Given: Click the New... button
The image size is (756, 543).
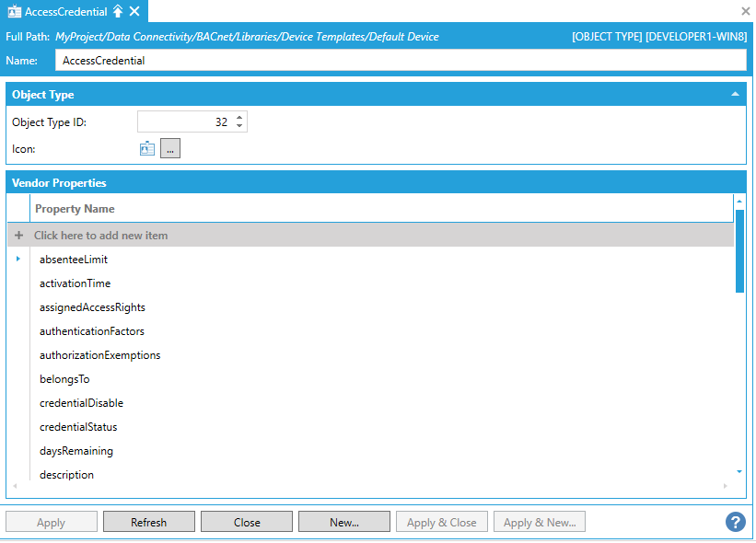Looking at the screenshot, I should click(x=344, y=522).
